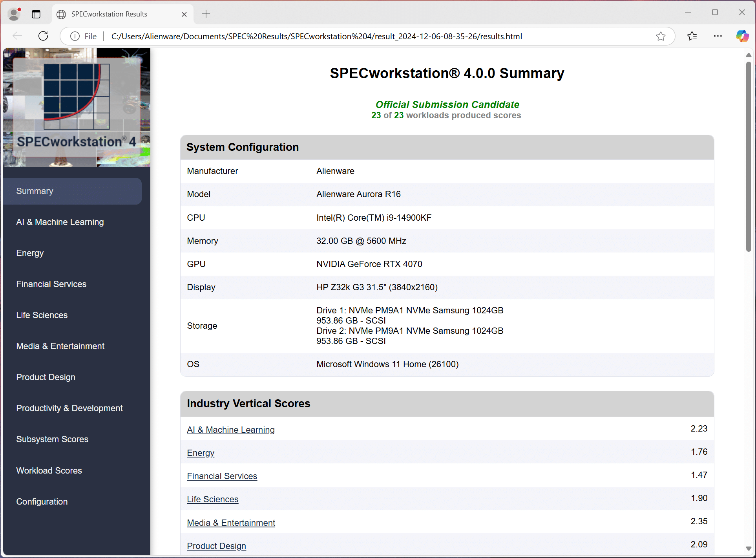This screenshot has height=558, width=756.
Task: Select Configuration in the sidebar
Action: tap(42, 501)
